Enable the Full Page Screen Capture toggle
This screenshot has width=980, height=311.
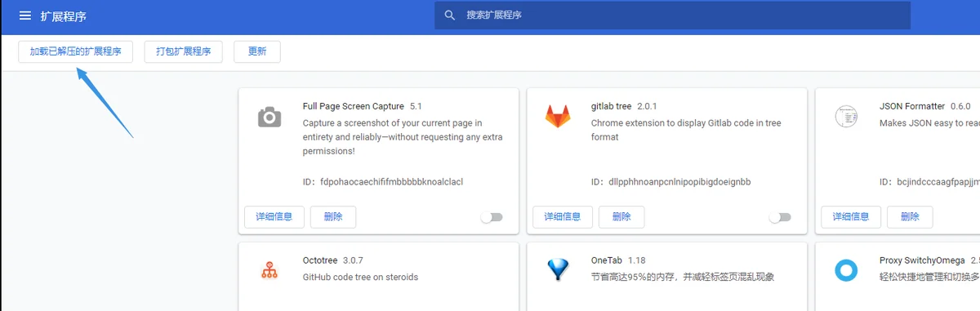point(491,217)
